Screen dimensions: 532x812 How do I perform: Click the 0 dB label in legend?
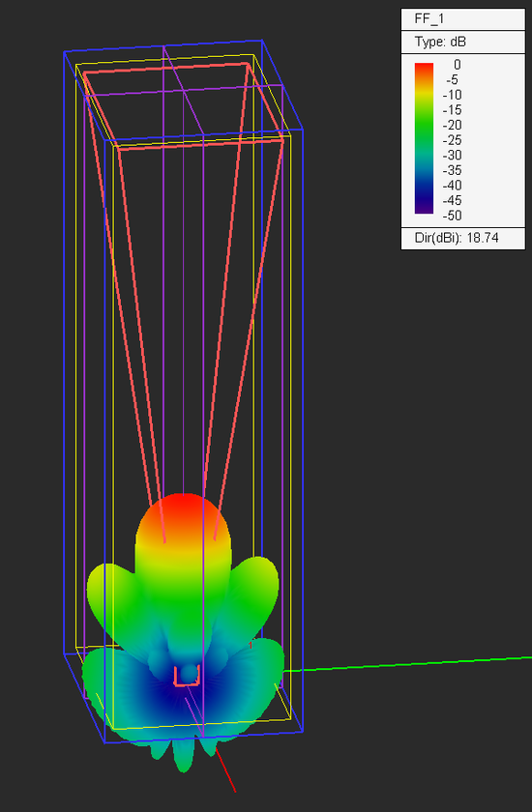[457, 65]
